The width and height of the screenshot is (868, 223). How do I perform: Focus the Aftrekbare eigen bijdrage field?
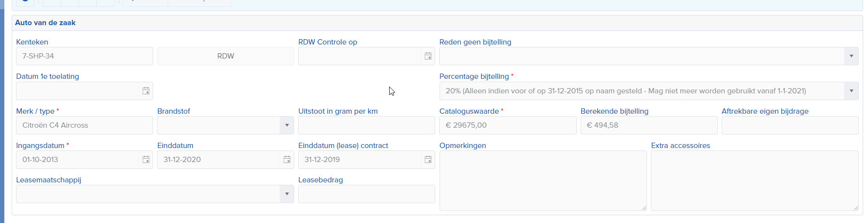[789, 125]
